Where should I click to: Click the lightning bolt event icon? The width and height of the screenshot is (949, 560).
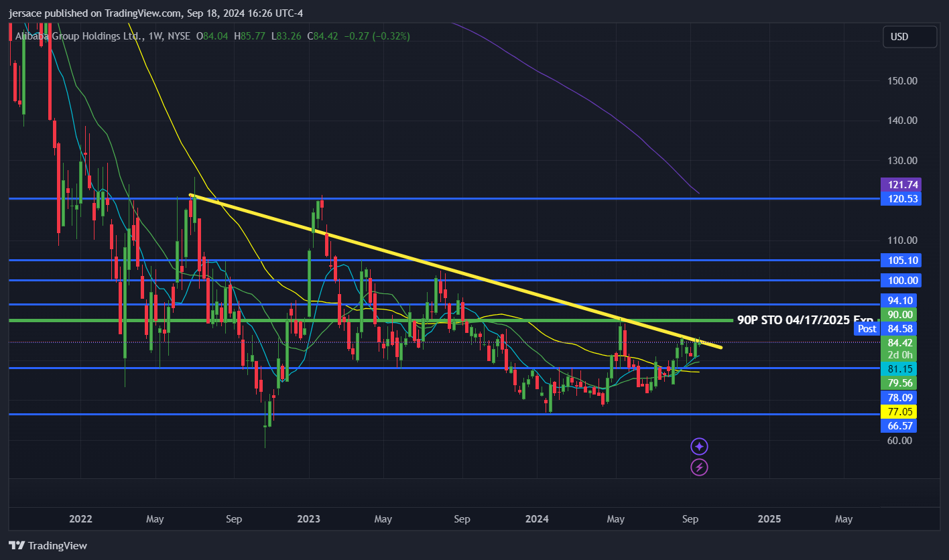[699, 467]
